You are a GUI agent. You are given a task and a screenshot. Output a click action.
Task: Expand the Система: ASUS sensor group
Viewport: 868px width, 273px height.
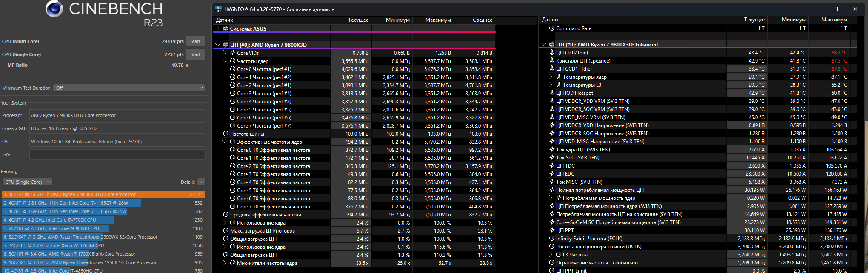pyautogui.click(x=218, y=29)
